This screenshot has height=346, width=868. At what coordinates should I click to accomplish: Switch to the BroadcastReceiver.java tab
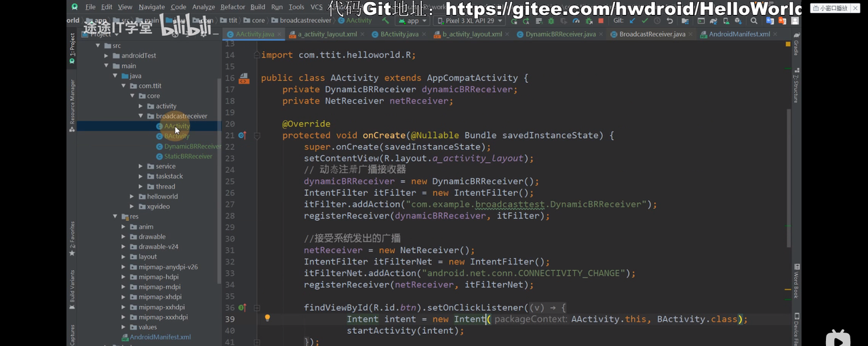point(652,34)
